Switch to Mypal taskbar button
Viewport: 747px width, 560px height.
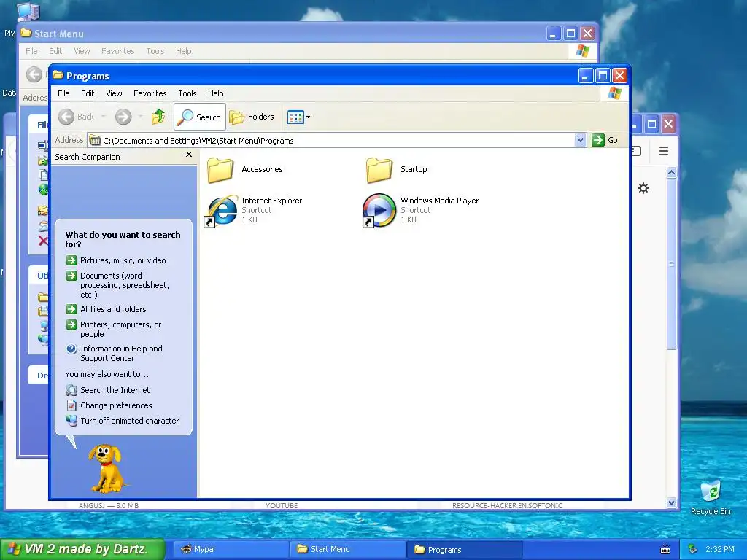tap(231, 549)
